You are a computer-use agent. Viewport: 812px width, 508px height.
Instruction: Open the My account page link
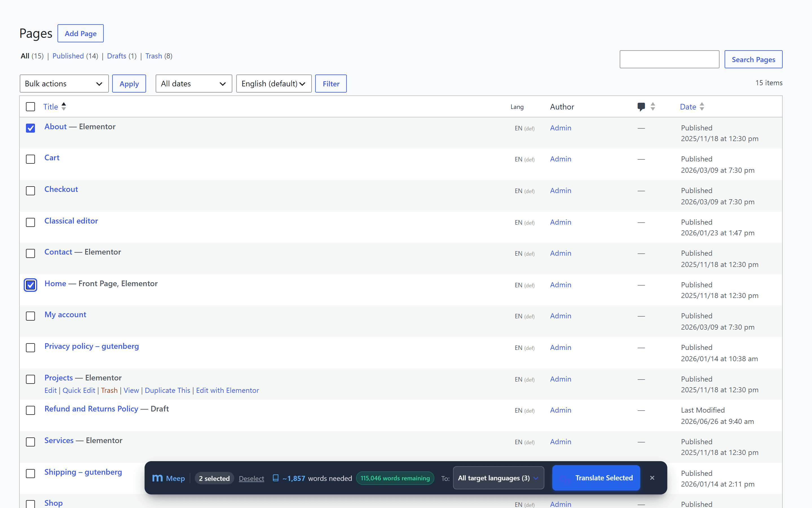pos(65,314)
